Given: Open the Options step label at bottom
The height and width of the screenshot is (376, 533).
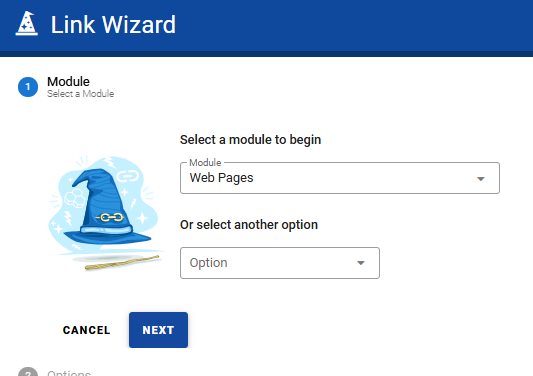Looking at the screenshot, I should click(x=69, y=373).
